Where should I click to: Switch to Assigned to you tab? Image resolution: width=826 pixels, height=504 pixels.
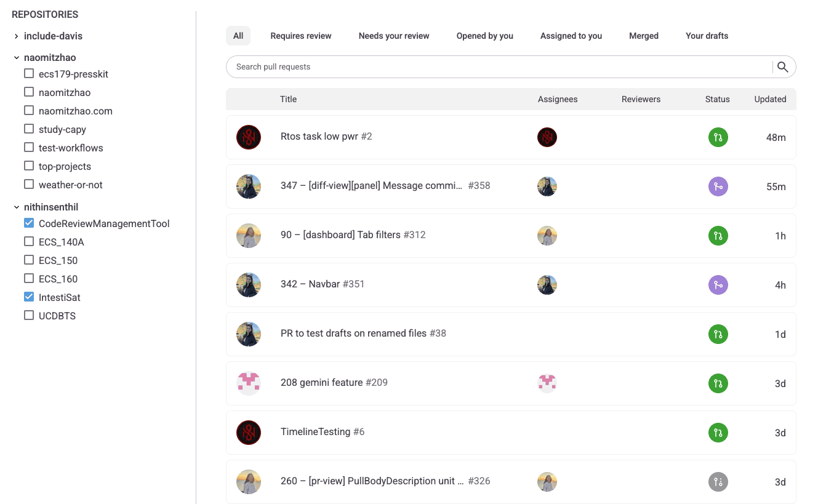571,36
